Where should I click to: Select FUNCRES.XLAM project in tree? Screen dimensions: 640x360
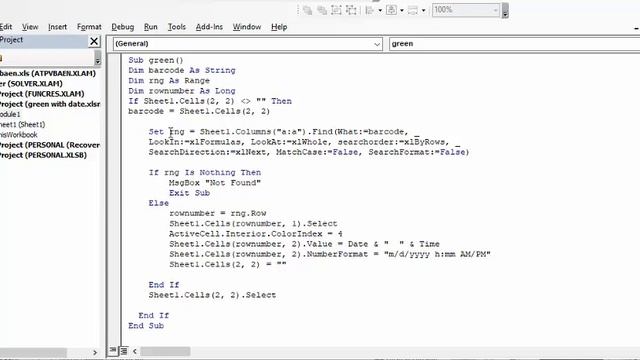tap(42, 94)
